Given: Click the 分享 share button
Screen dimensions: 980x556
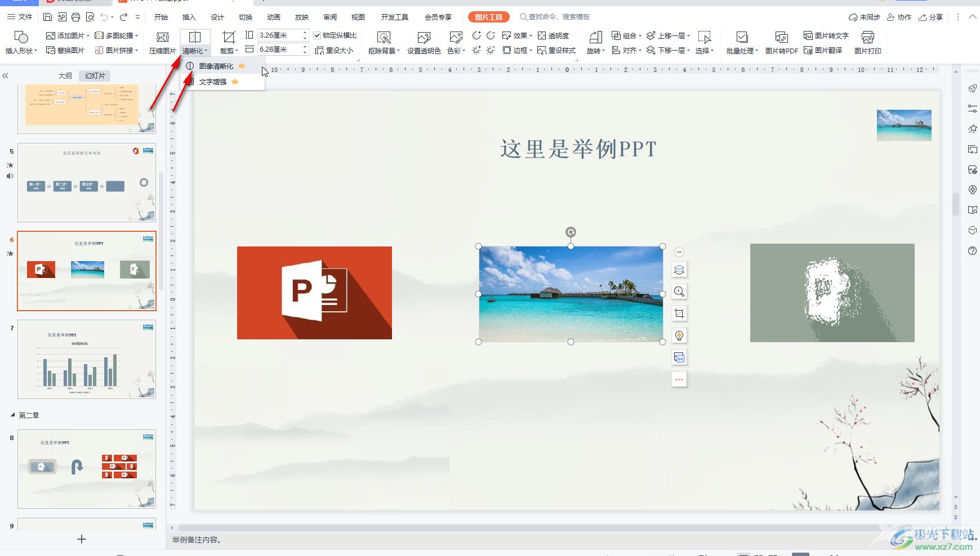Looking at the screenshot, I should 930,17.
